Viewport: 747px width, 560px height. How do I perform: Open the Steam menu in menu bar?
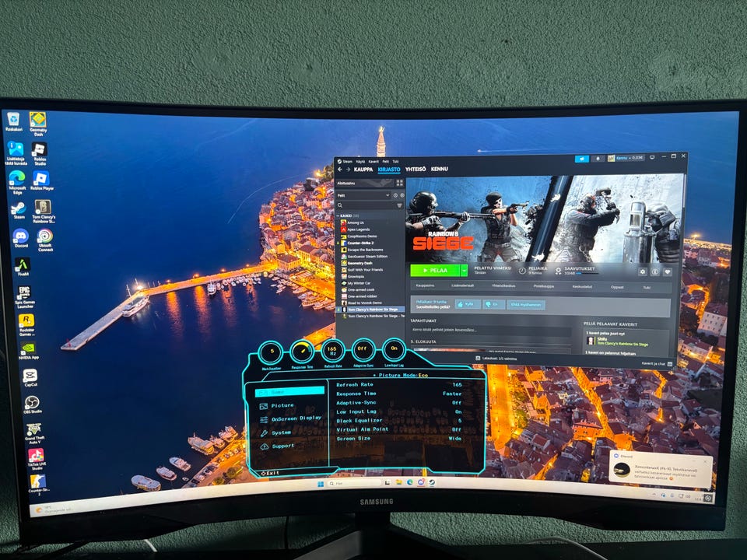click(x=347, y=162)
